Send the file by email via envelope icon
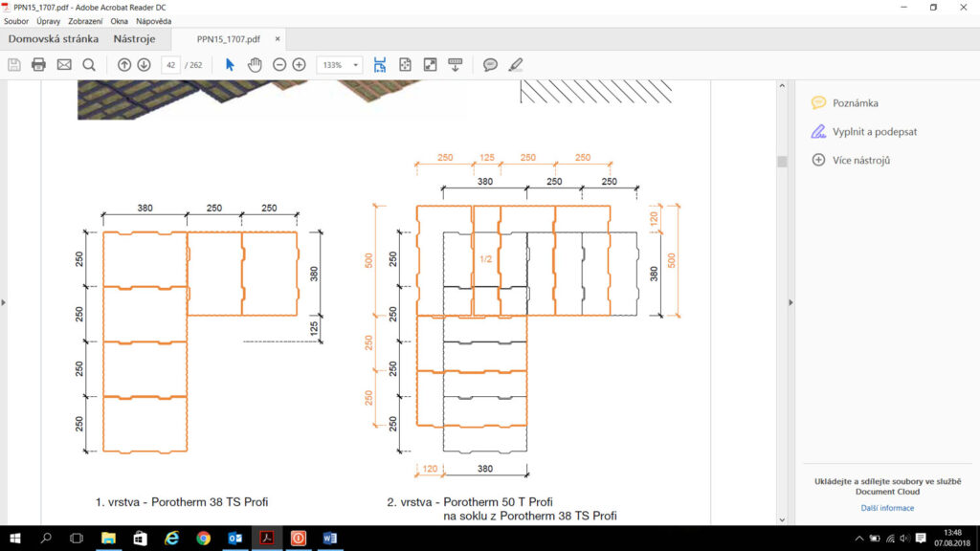The image size is (980, 551). tap(64, 64)
